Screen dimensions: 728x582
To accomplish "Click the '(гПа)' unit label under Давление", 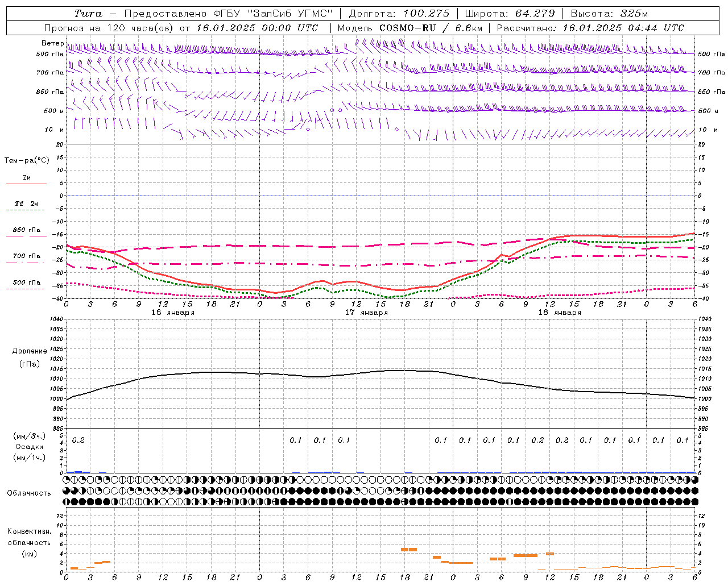I will (x=29, y=364).
